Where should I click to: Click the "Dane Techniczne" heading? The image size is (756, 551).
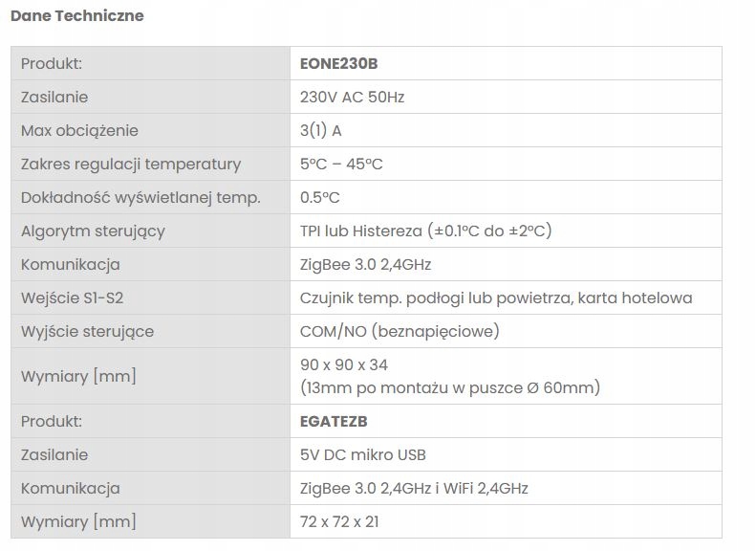76,16
